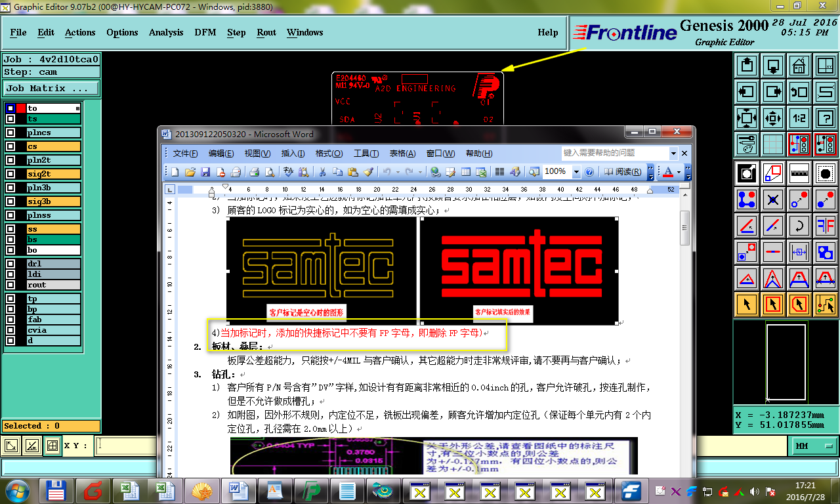Image resolution: width=840 pixels, height=504 pixels.
Task: Open the Word undo history dropdown arrow
Action: click(396, 172)
